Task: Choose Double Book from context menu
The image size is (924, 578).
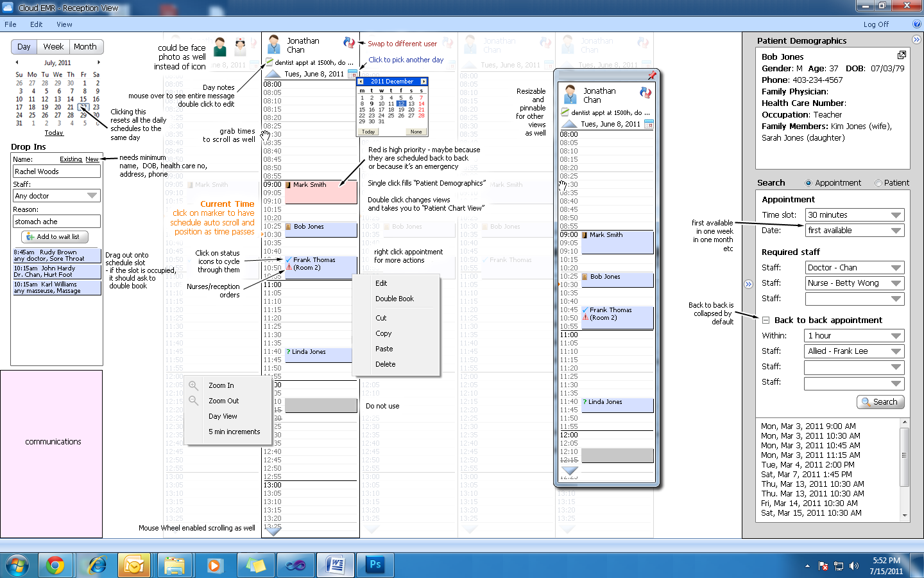Action: 395,299
